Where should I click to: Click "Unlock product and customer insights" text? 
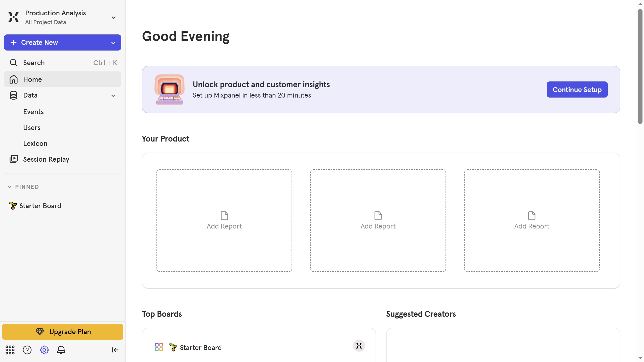coord(261,84)
